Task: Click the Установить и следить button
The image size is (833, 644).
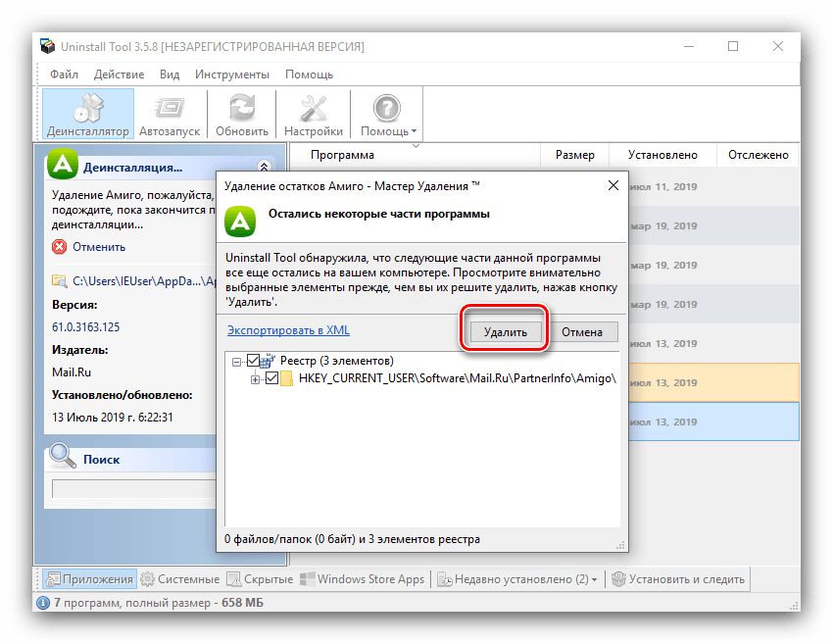Action: click(x=678, y=579)
